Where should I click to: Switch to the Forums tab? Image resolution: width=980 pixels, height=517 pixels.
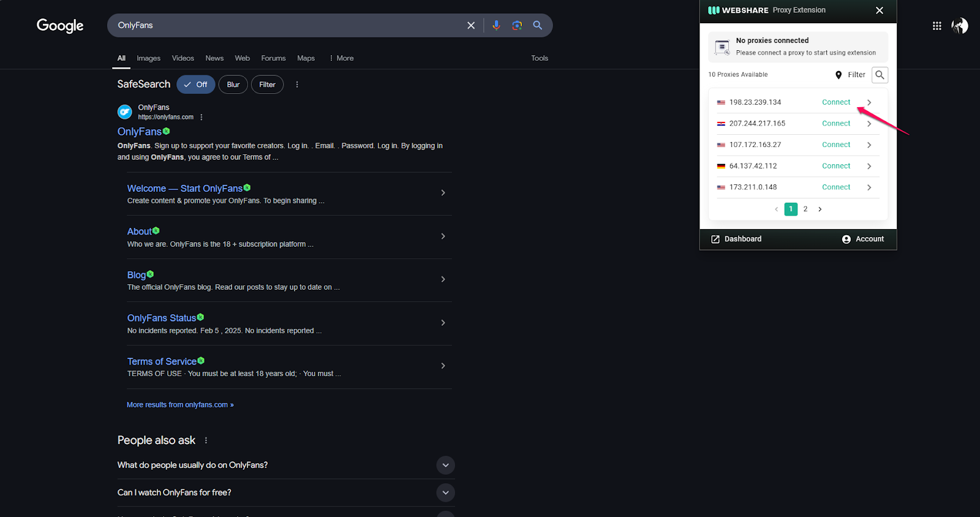pyautogui.click(x=273, y=58)
